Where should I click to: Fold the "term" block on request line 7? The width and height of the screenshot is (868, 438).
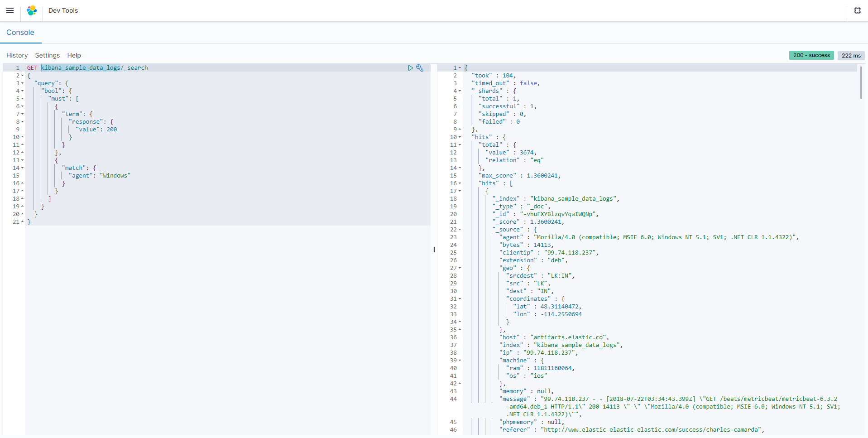pyautogui.click(x=23, y=114)
